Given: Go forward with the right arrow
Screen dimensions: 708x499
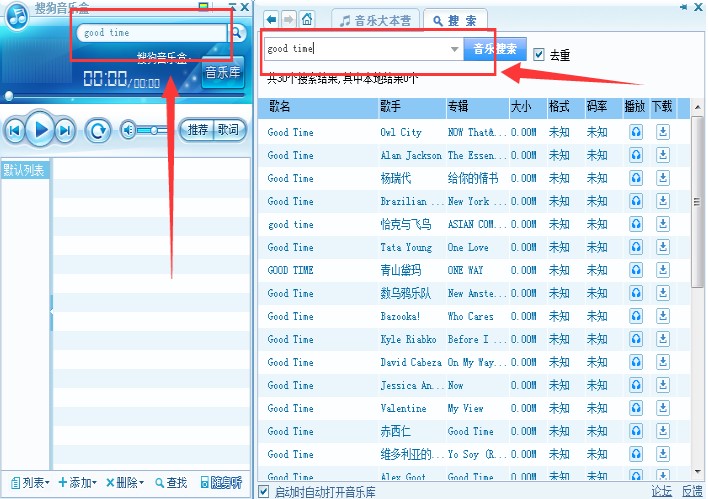Looking at the screenshot, I should (289, 19).
